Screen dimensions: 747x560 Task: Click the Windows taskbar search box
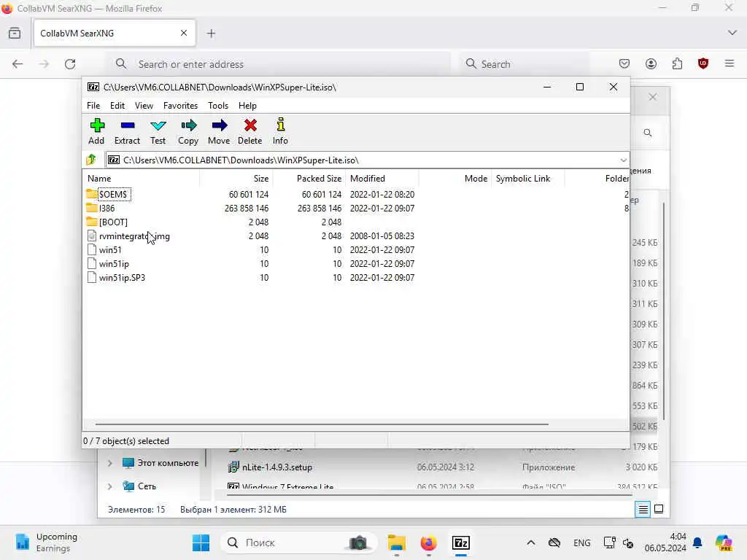[x=298, y=542]
